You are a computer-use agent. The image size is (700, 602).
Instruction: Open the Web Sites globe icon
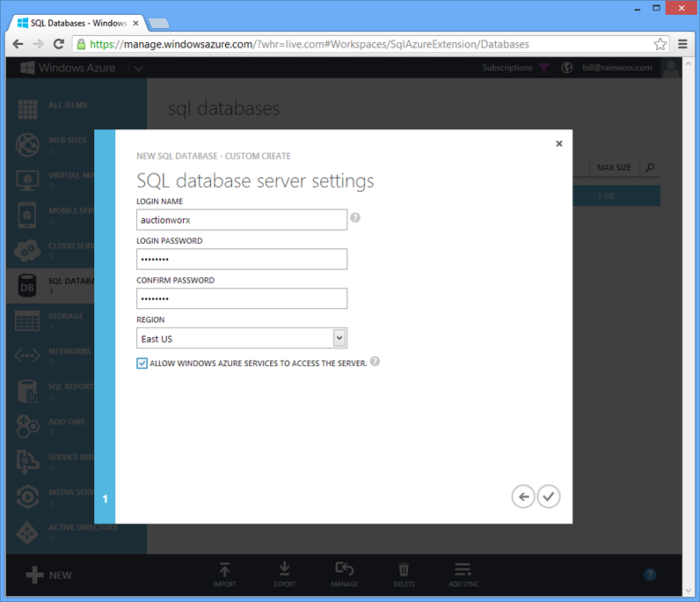27,144
